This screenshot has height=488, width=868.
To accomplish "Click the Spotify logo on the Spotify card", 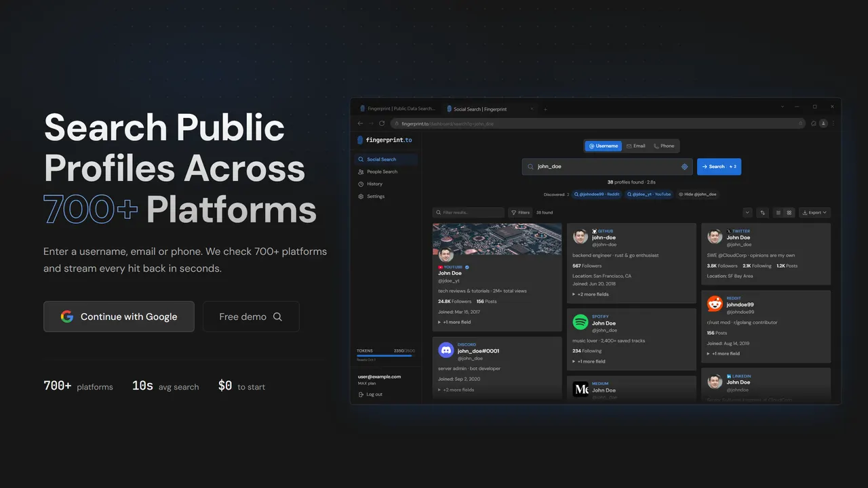I will click(x=580, y=322).
